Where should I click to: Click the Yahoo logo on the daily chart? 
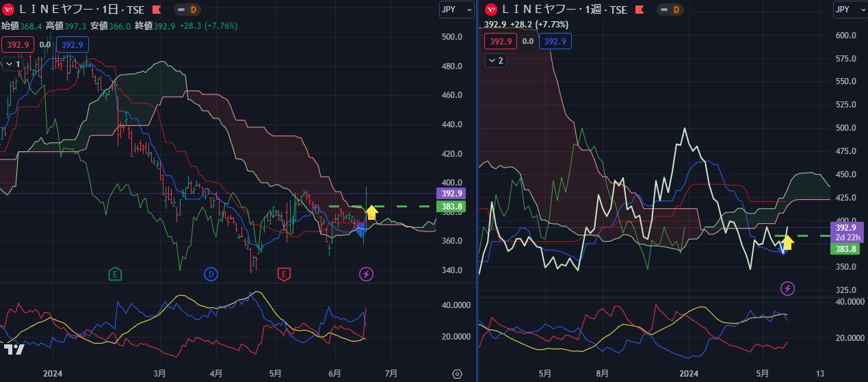pyautogui.click(x=10, y=10)
